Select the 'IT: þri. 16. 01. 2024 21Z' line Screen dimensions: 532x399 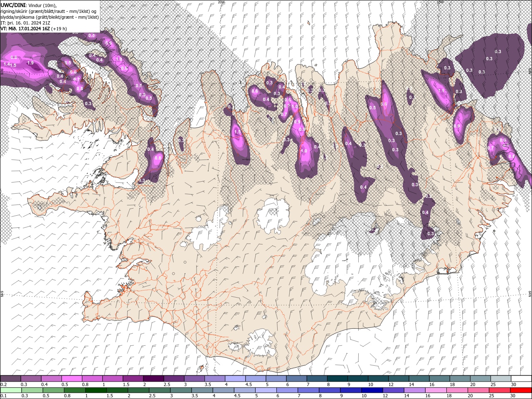coord(25,23)
